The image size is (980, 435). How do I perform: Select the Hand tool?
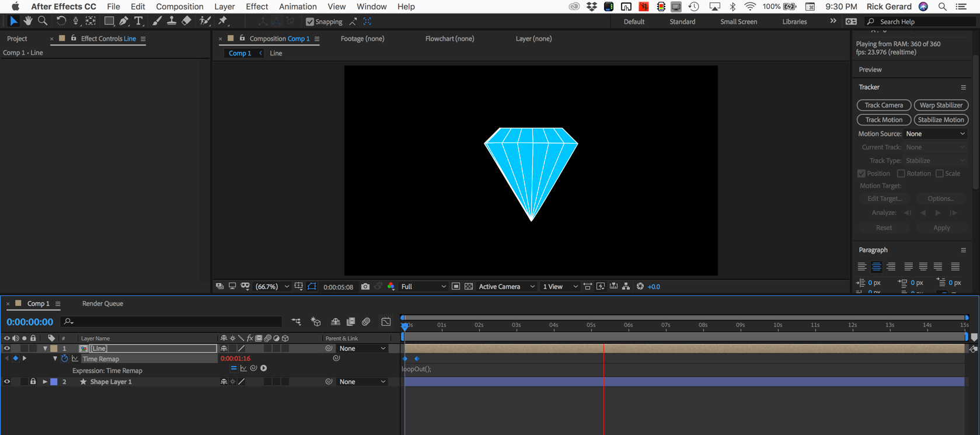27,21
